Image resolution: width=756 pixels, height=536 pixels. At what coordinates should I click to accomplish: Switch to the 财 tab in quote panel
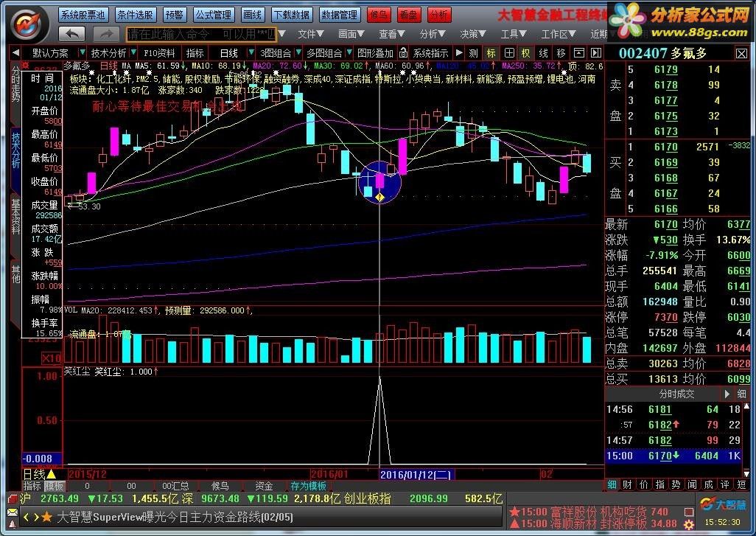coord(627,484)
